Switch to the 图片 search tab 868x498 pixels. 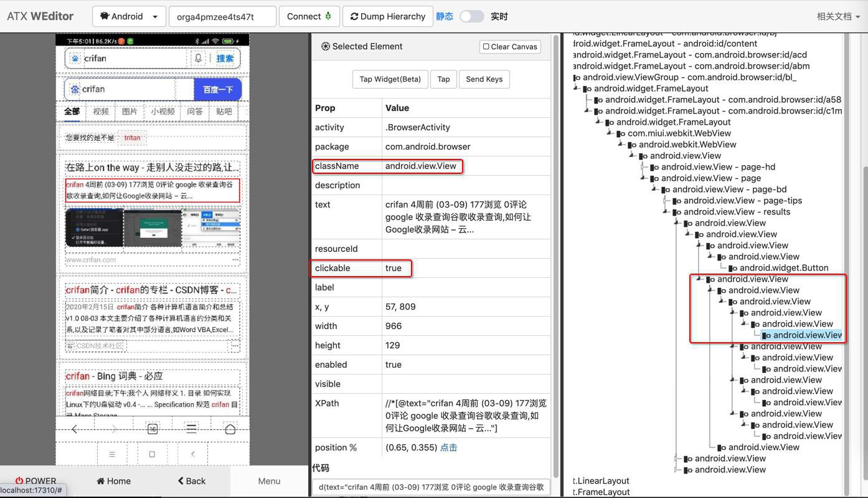[130, 112]
